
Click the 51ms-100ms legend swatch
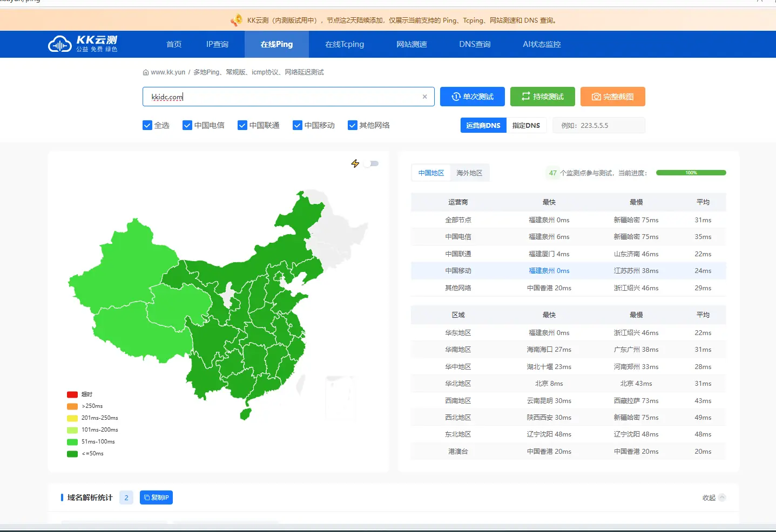point(72,442)
